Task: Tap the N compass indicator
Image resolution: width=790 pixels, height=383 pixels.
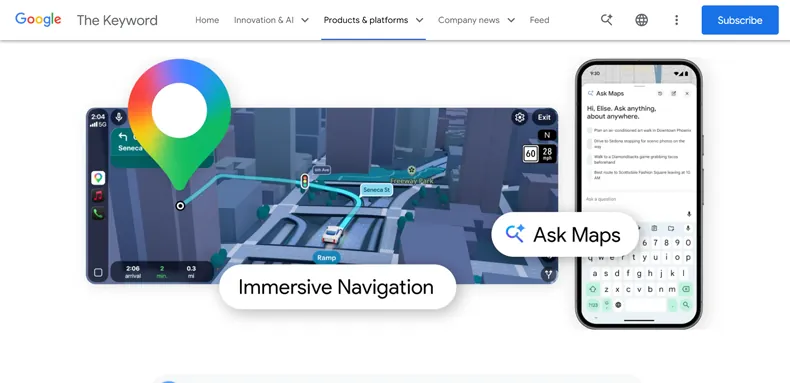Action: (547, 135)
